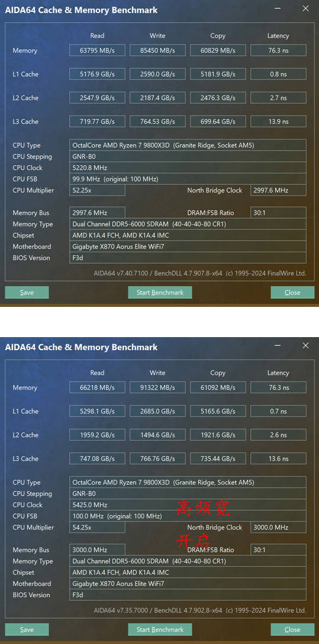Save results in the lower AIDA64 window
Screen dimensions: 319x644
(27, 630)
